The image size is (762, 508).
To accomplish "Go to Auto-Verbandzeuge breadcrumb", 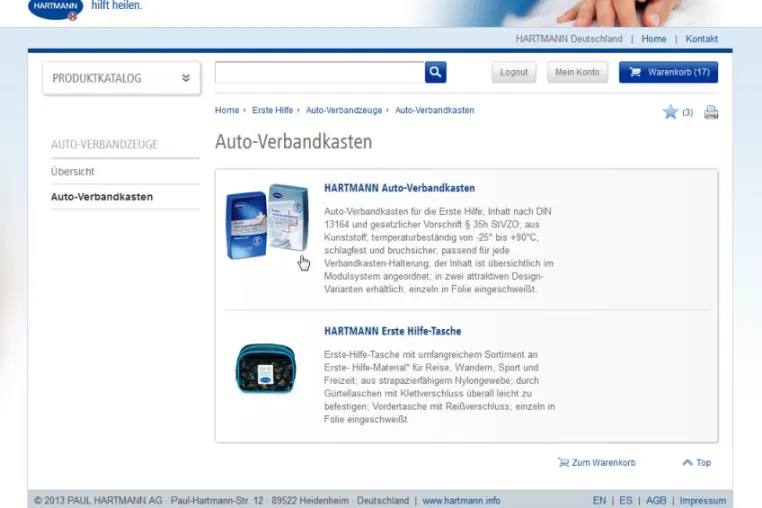I will [344, 110].
